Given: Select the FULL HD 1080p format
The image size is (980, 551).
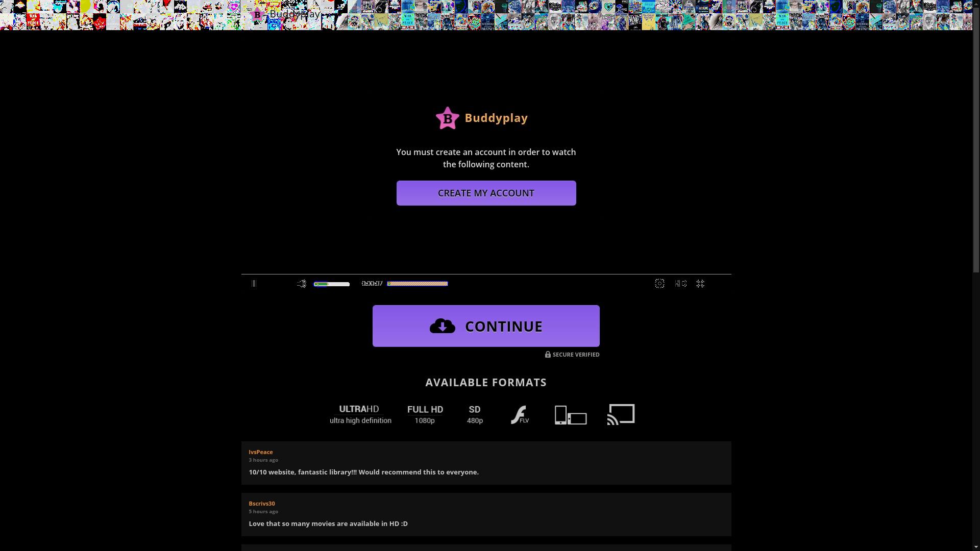Looking at the screenshot, I should pos(425,414).
